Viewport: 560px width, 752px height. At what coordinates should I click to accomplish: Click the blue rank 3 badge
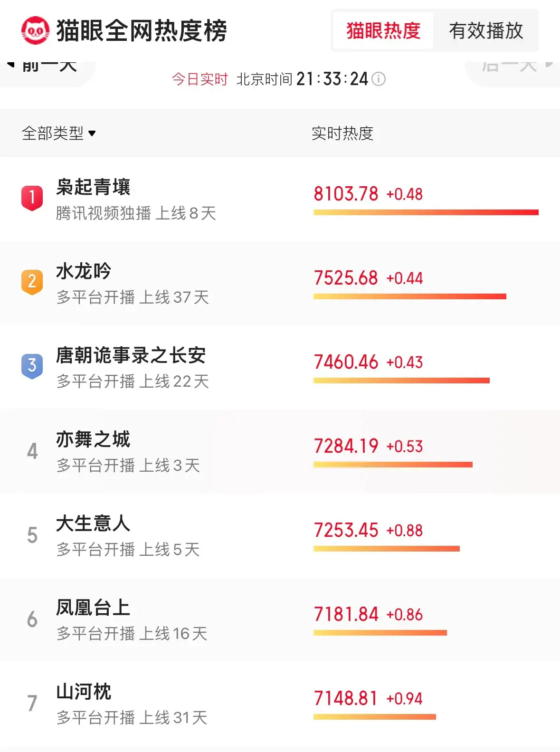(32, 365)
